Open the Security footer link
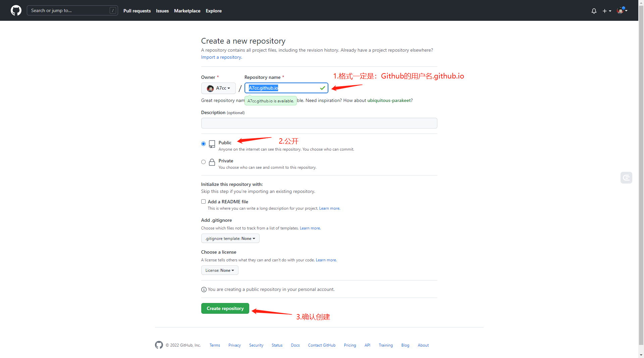This screenshot has height=358, width=644. click(x=256, y=345)
